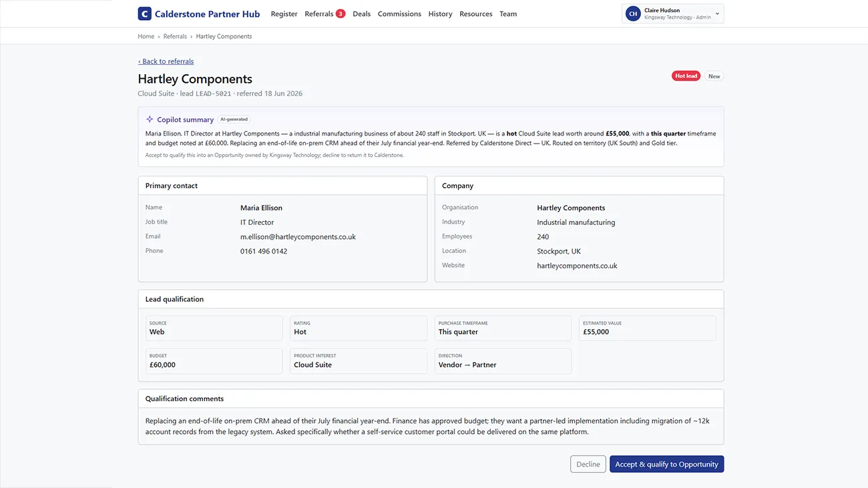Click the website hartleycomponents.co.uk

click(577, 266)
